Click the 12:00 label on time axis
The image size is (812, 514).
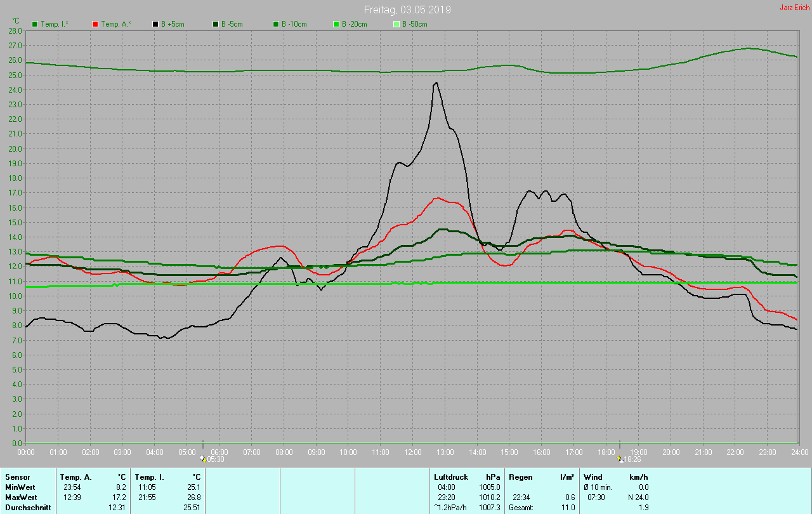click(412, 452)
